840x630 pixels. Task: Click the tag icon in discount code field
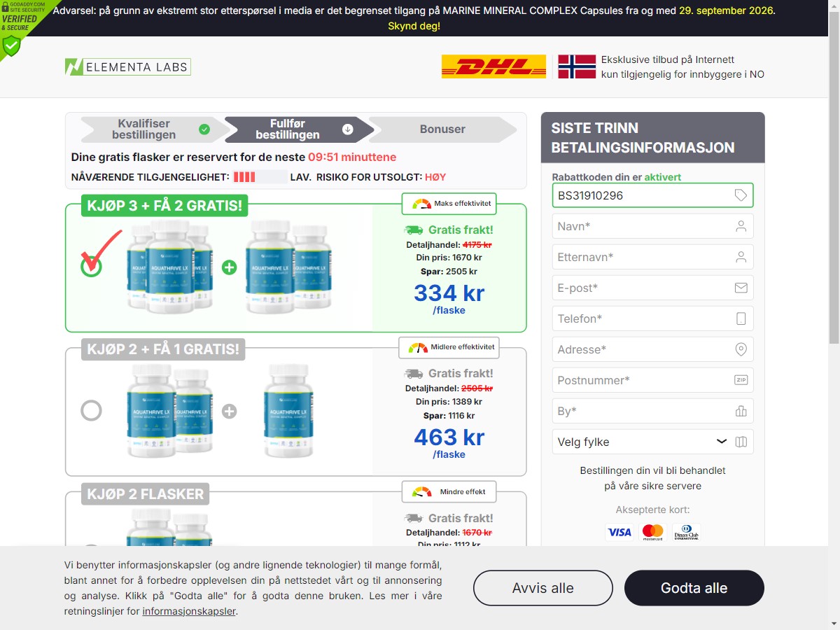(741, 195)
